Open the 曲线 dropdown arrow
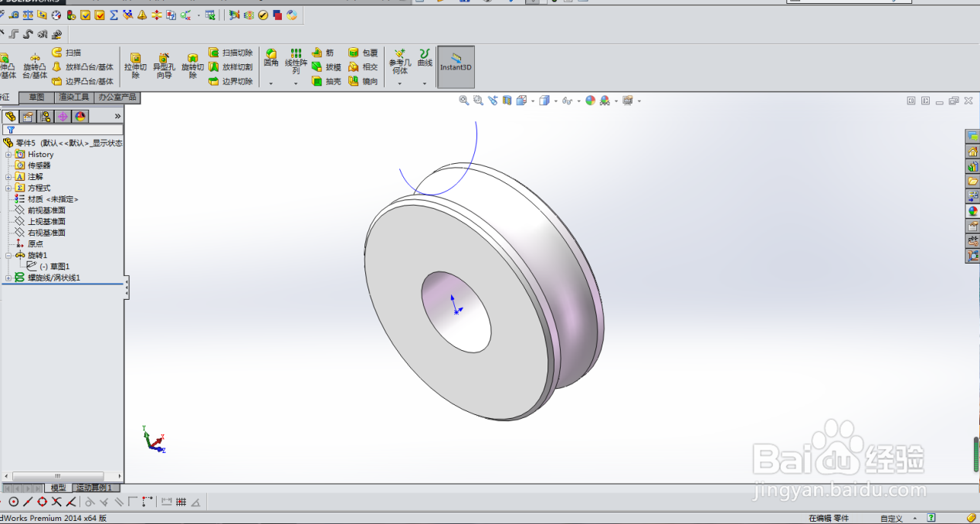Viewport: 980px width, 524px height. (424, 83)
